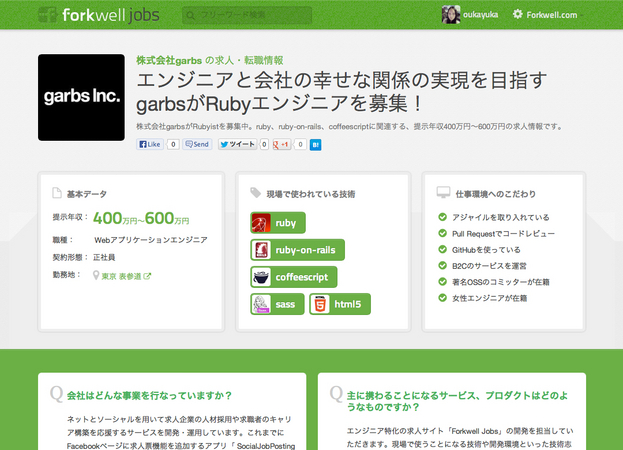Click the checkmark beside アジャイルを取り入れている

point(442,217)
